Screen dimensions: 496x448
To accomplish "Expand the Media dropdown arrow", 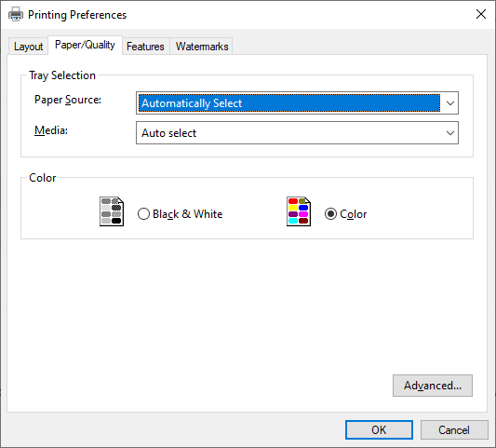I will (x=450, y=133).
